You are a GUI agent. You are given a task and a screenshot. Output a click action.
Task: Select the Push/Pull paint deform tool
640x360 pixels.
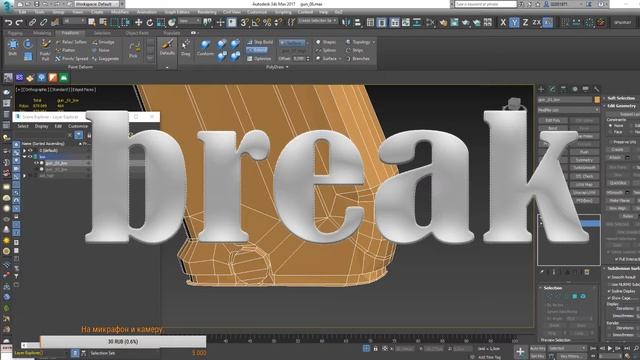pos(45,50)
